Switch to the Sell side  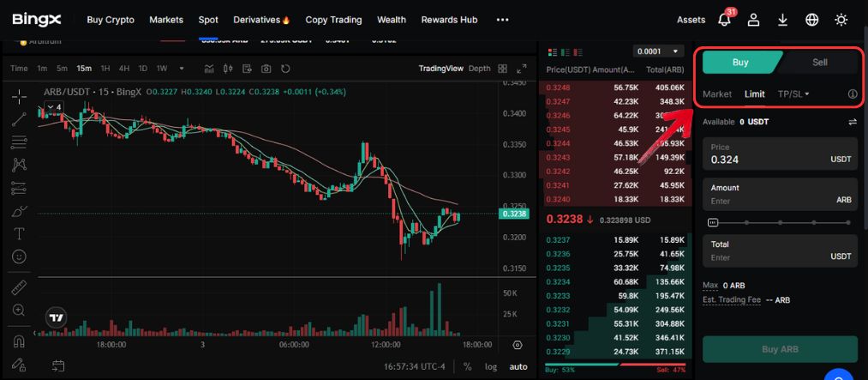click(820, 62)
